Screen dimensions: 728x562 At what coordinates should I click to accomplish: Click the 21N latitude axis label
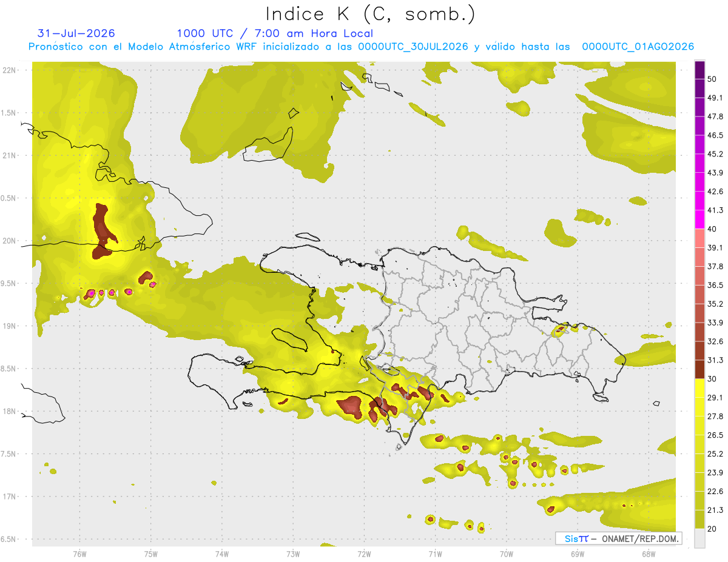(10, 155)
